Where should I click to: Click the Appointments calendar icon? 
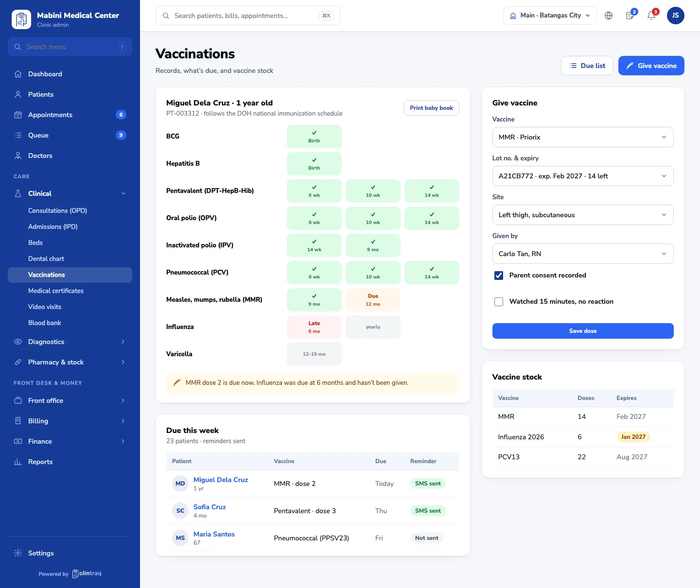coord(18,115)
